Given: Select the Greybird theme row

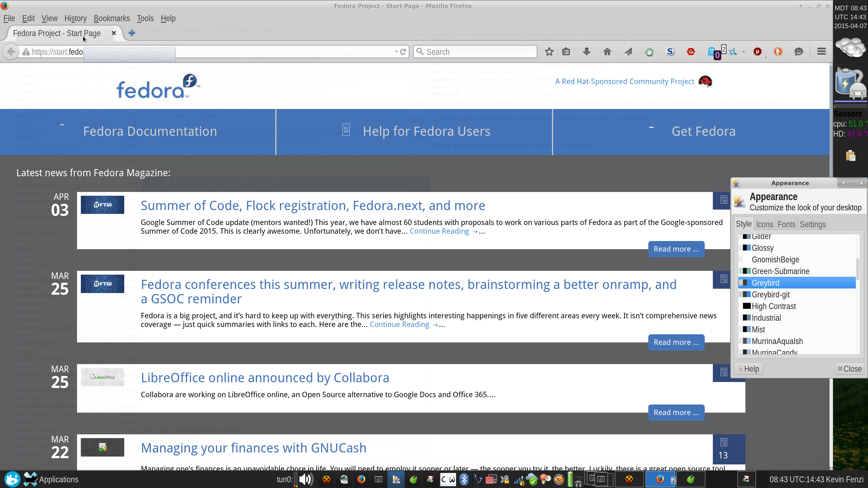Looking at the screenshot, I should click(797, 283).
